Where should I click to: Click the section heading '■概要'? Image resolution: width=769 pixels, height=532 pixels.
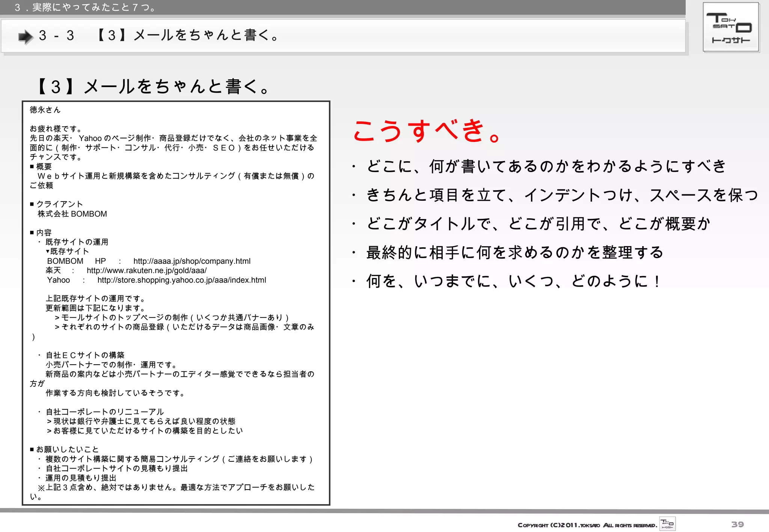click(x=41, y=167)
